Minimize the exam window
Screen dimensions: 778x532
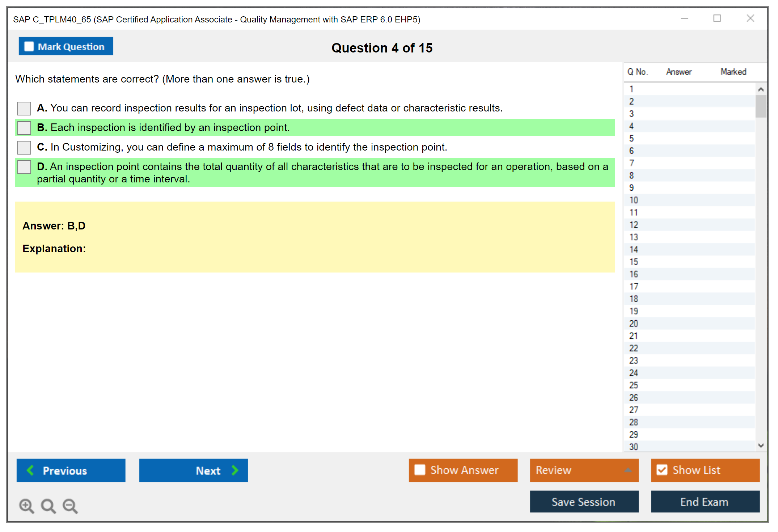[684, 18]
